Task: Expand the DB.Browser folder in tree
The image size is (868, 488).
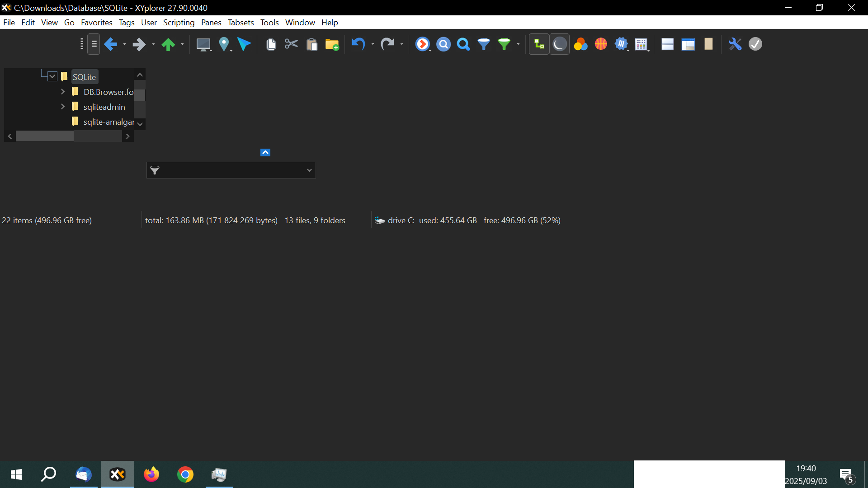Action: click(63, 92)
